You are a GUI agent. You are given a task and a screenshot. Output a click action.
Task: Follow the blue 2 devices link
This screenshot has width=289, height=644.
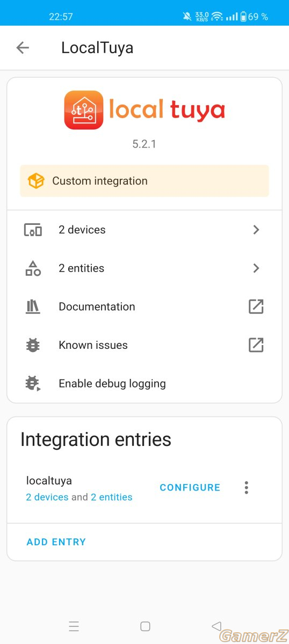(47, 497)
